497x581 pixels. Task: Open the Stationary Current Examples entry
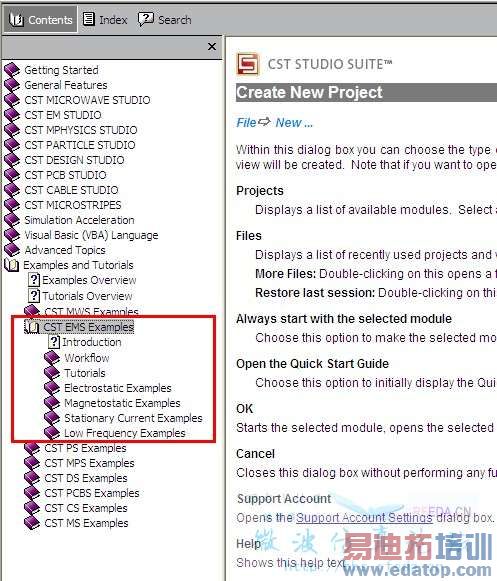tap(133, 418)
